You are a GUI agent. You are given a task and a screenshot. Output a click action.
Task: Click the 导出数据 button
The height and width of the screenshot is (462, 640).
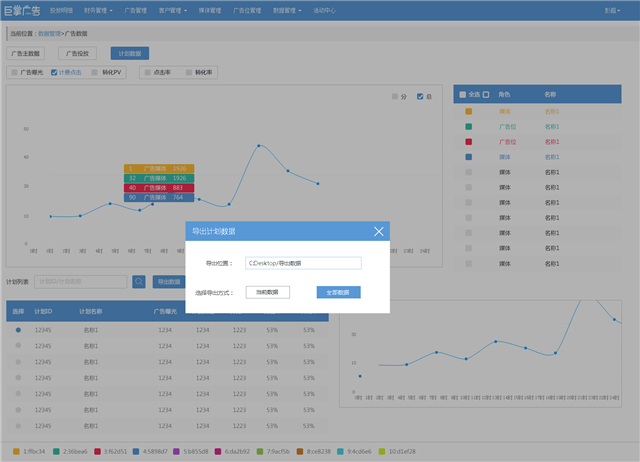169,282
